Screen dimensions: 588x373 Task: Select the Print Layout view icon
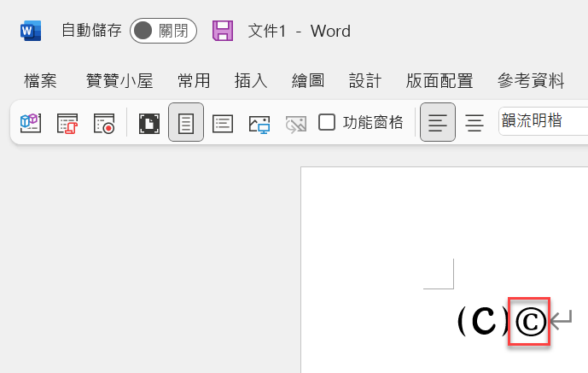(186, 122)
